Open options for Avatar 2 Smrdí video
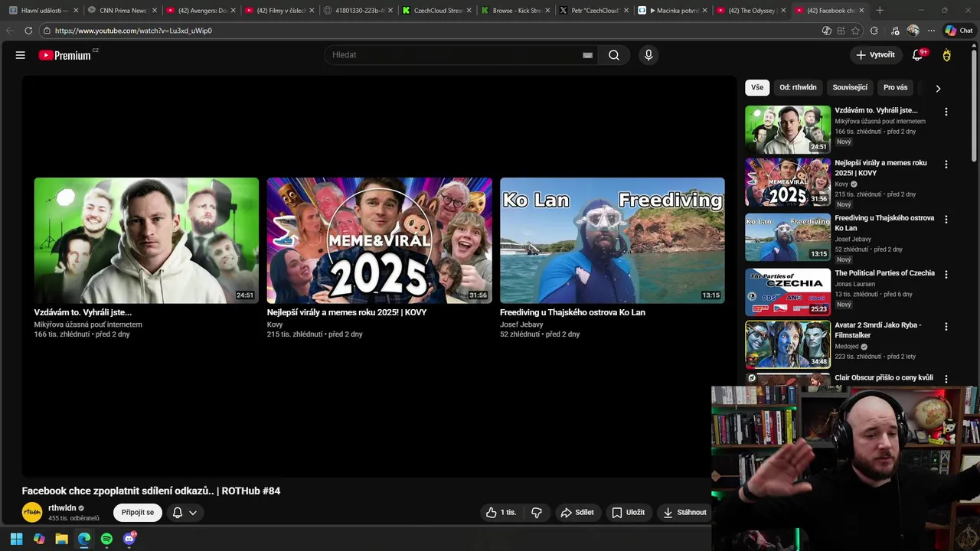 click(946, 327)
